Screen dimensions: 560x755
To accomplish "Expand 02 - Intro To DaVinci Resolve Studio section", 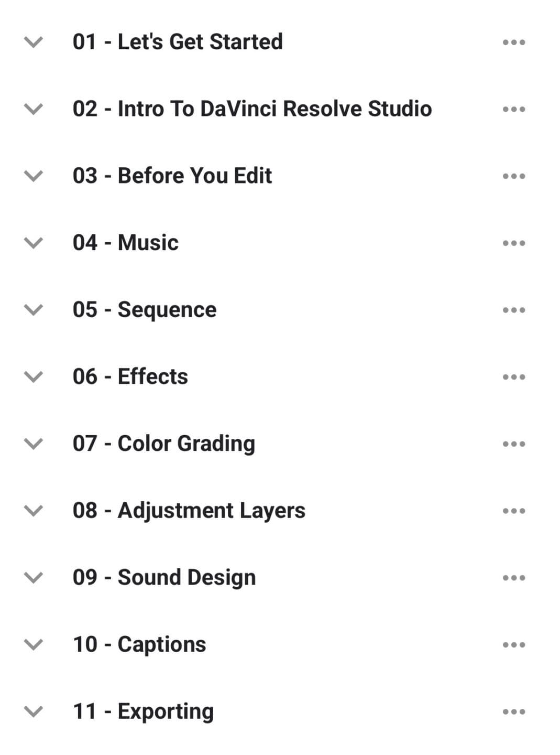I will (34, 109).
